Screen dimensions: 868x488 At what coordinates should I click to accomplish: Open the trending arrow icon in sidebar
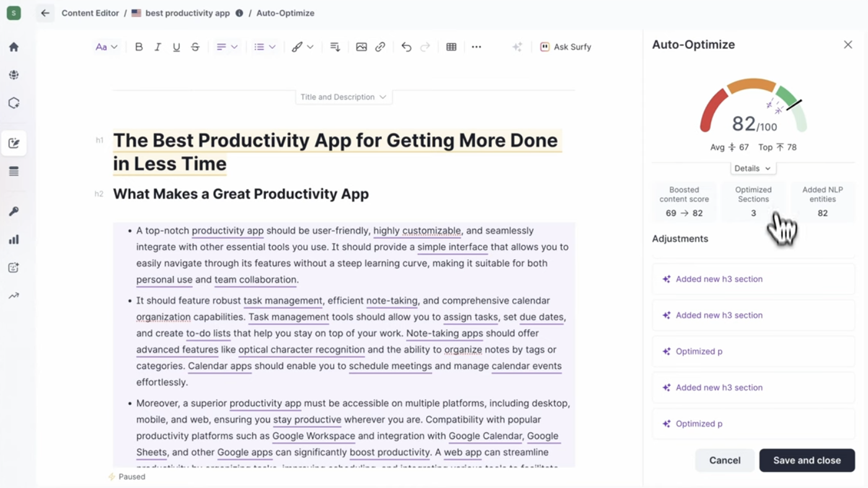click(14, 296)
